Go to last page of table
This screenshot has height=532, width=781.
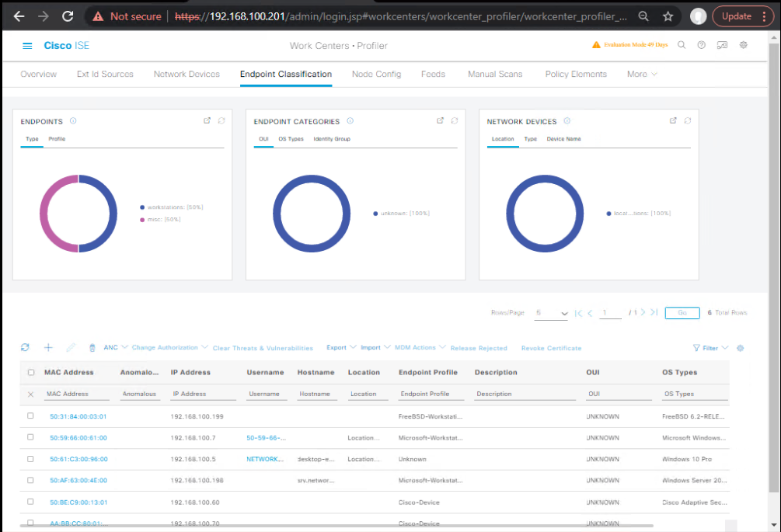654,312
